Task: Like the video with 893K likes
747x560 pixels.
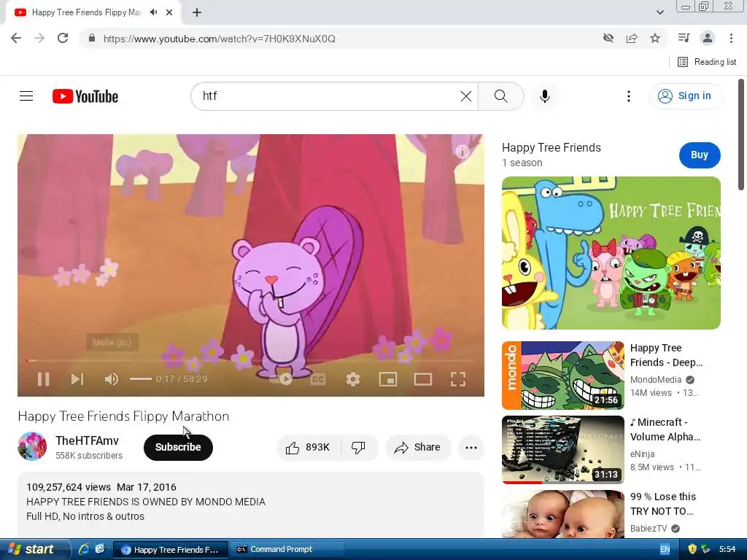Action: 309,447
